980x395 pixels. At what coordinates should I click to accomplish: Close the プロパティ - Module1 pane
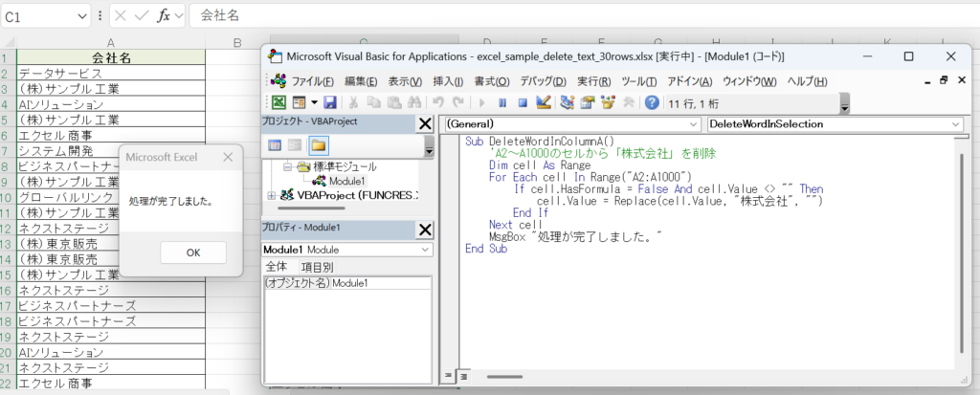[424, 230]
